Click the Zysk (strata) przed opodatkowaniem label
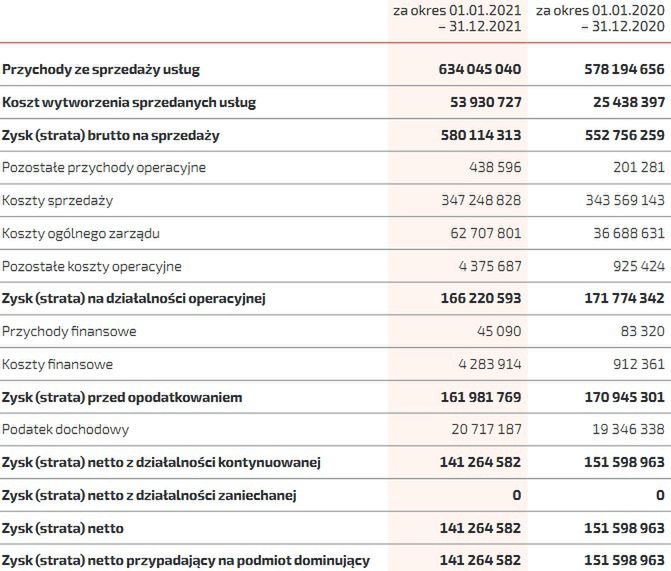Viewport: 671px width, 571px height. (x=122, y=397)
